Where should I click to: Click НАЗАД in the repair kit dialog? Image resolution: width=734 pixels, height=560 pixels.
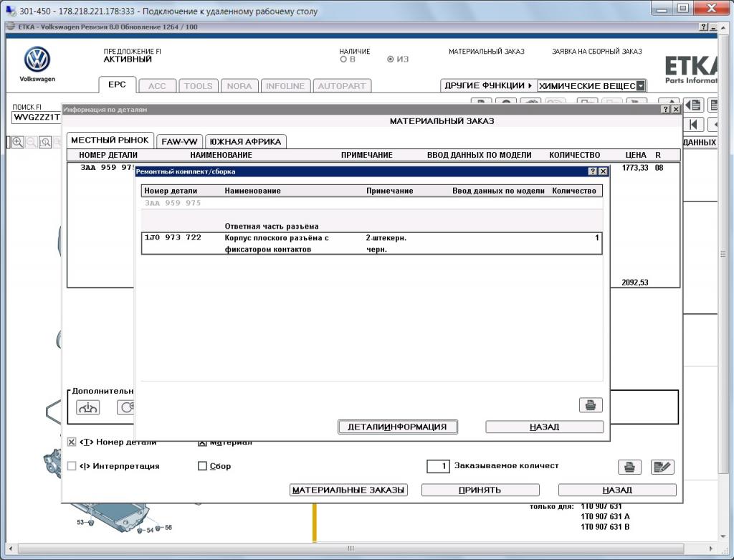tap(545, 427)
